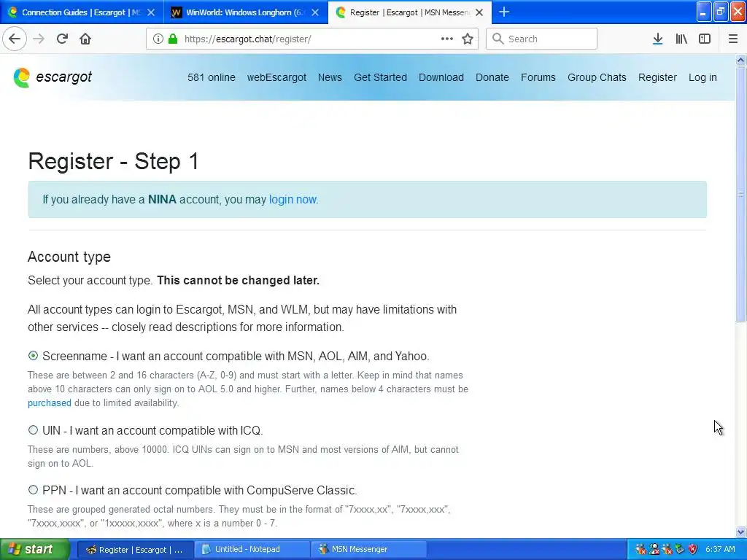Show site information icon in address bar
747x560 pixels.
click(x=158, y=39)
